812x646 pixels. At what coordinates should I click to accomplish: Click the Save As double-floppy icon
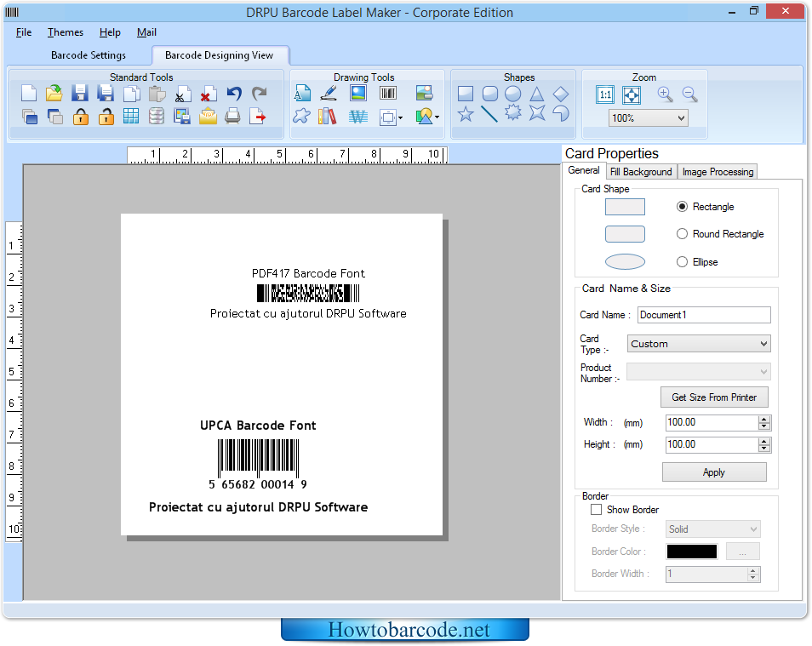click(106, 94)
